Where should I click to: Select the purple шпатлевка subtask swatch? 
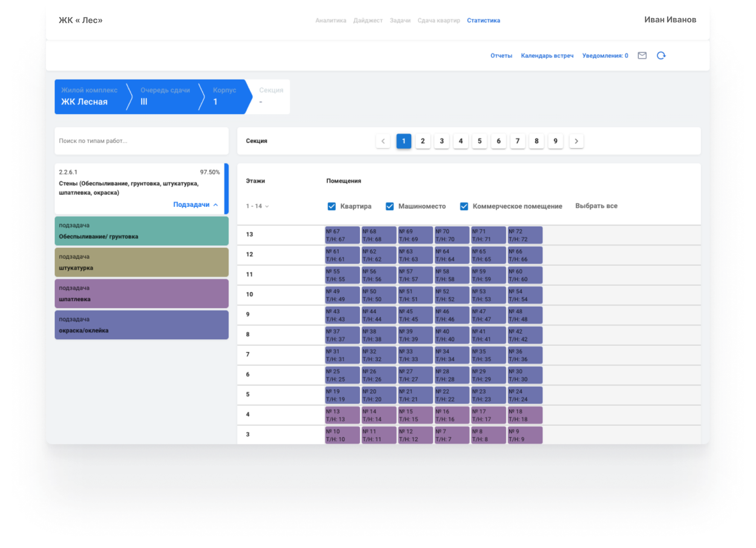pyautogui.click(x=141, y=294)
